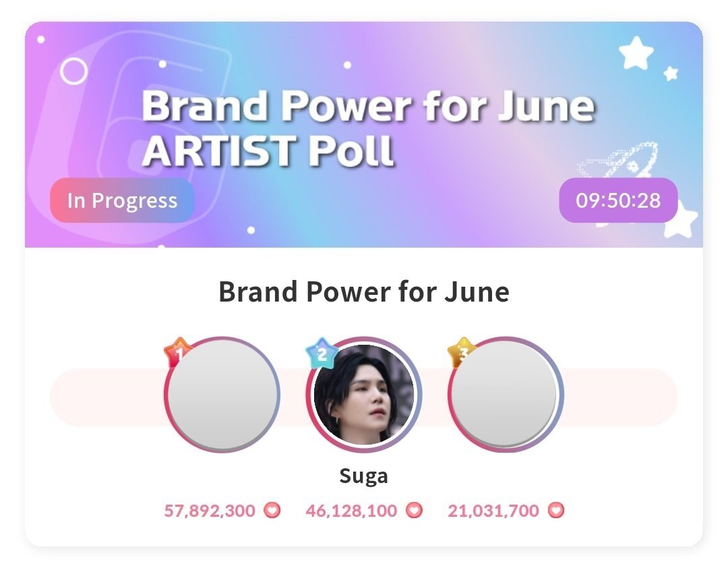Screen dimensions: 728x562
Task: Open the first place blank profile avatar
Action: pos(222,395)
